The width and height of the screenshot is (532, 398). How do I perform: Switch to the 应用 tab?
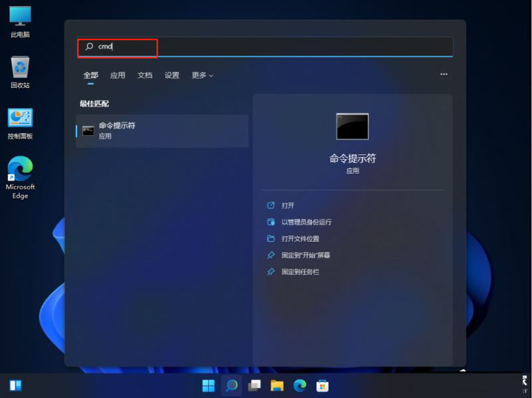[118, 75]
